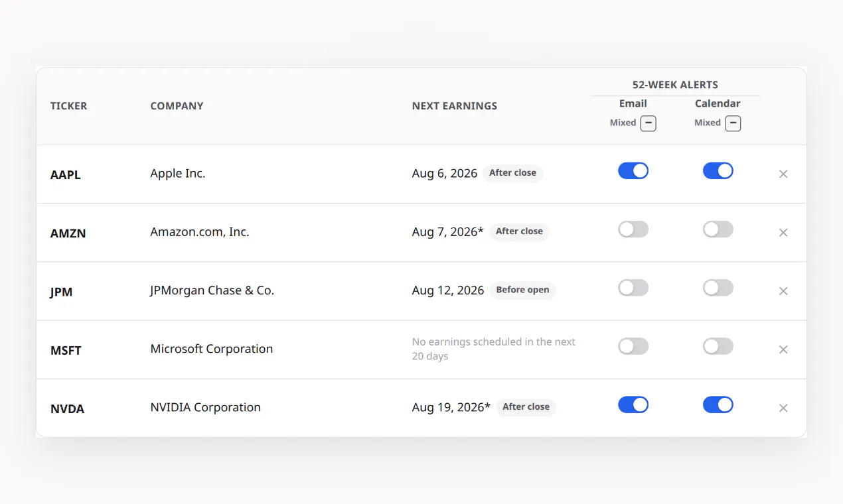Screen dimensions: 843x504
Task: Click the TICKER column header
Action: 68,106
